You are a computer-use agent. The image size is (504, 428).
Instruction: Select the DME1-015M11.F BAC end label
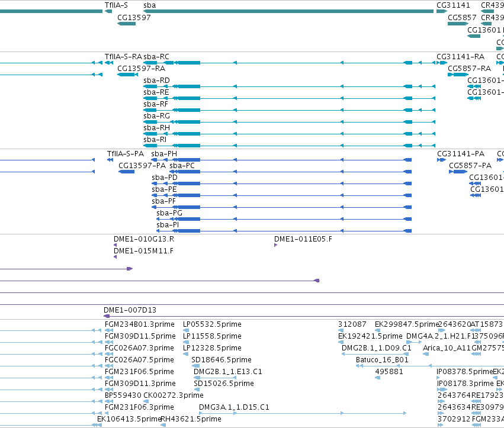point(144,251)
